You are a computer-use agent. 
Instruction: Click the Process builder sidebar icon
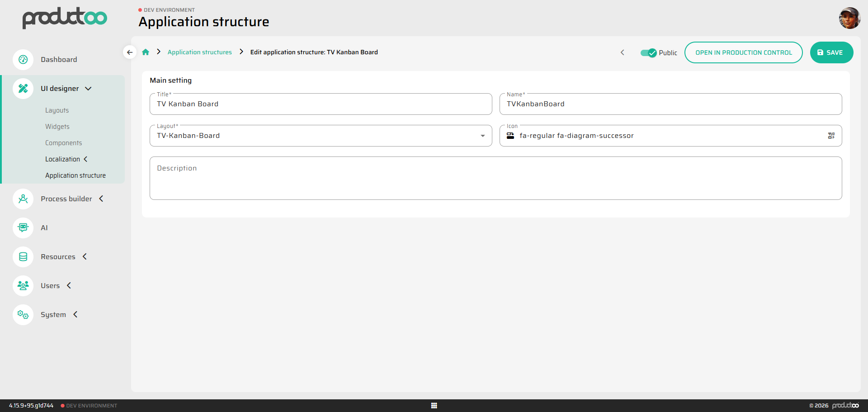tap(23, 199)
